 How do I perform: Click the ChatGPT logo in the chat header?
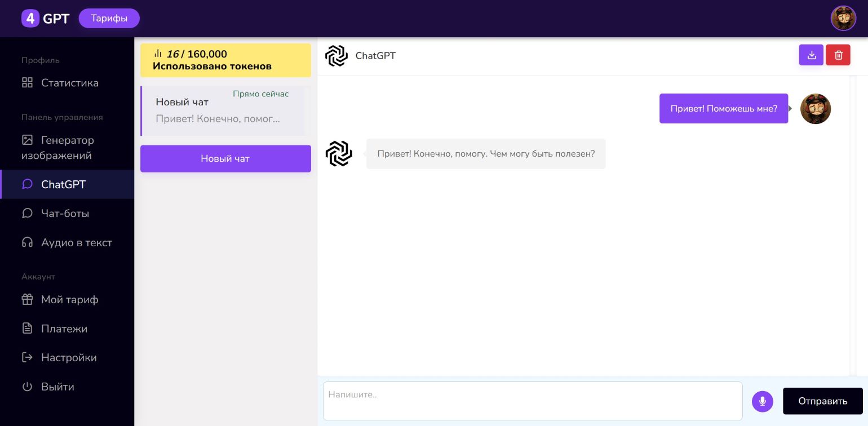pos(336,56)
